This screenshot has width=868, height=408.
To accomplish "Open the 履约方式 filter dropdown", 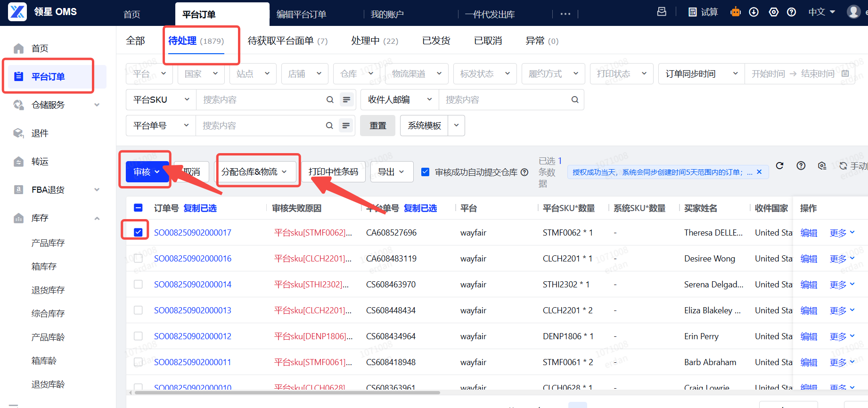I will tap(553, 73).
